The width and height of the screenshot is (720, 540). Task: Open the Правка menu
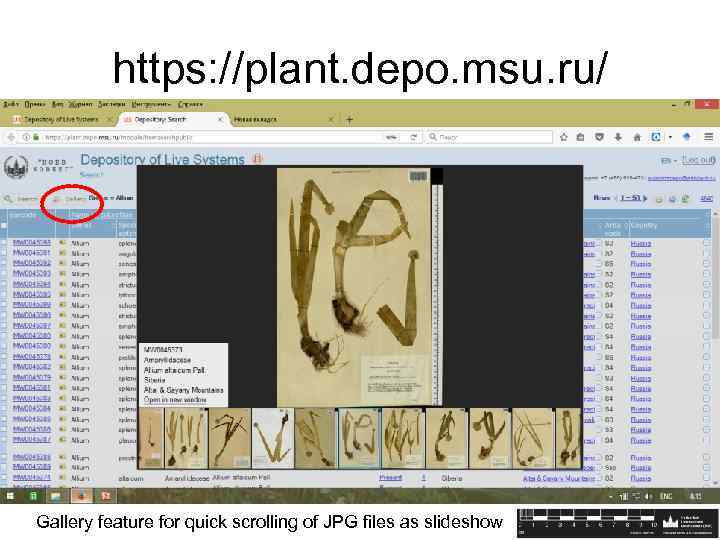[35, 104]
